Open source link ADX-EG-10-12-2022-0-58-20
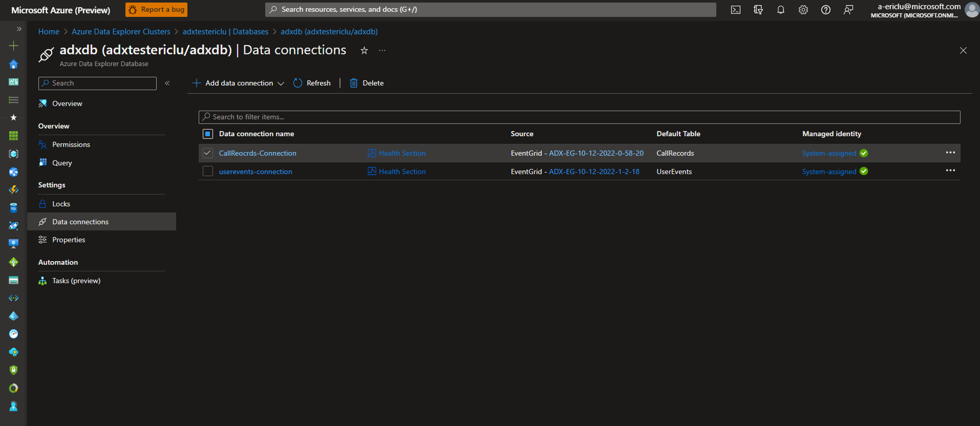Screen dimensions: 980x426 (596, 153)
